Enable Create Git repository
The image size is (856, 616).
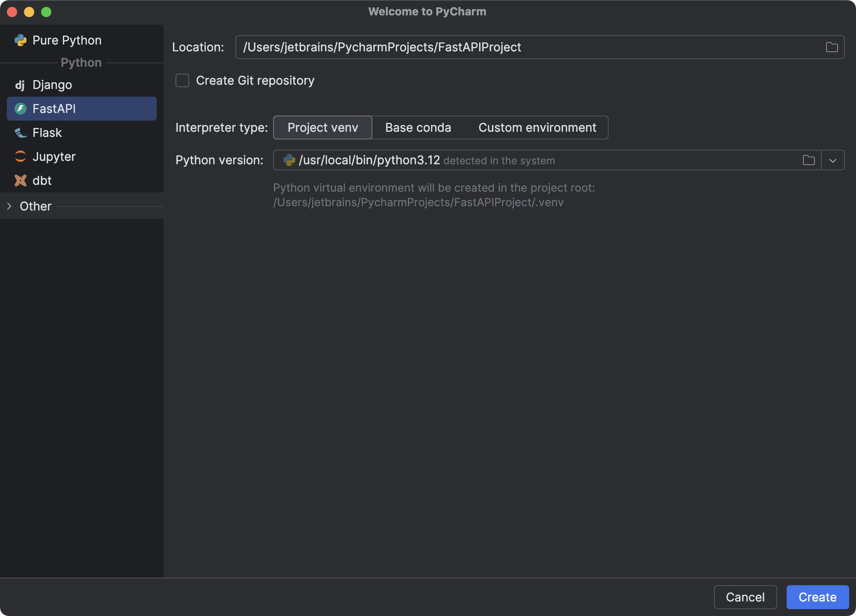click(182, 80)
